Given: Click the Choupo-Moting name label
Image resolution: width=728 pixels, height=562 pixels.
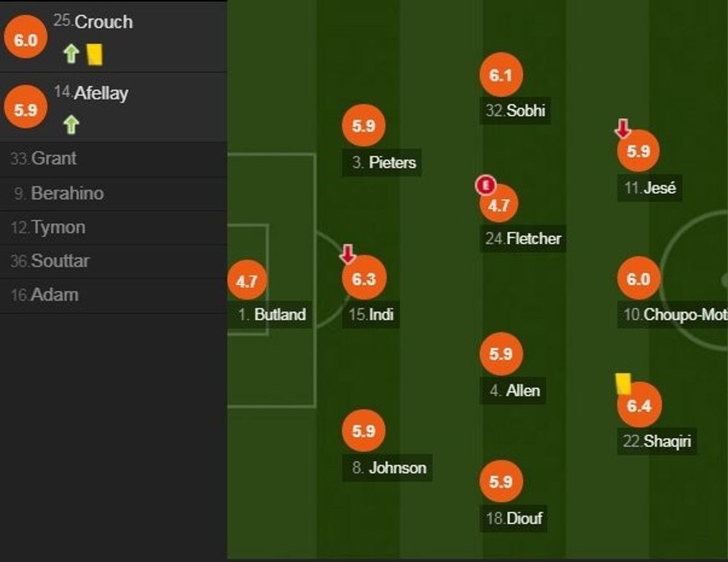Looking at the screenshot, I should 683,315.
